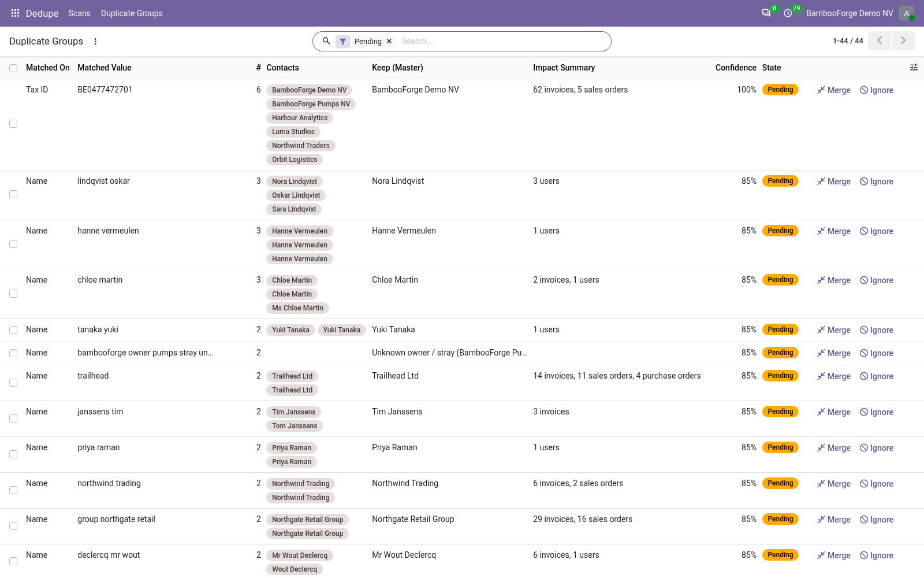Select the hanne vermeulen row checkbox

click(x=13, y=244)
